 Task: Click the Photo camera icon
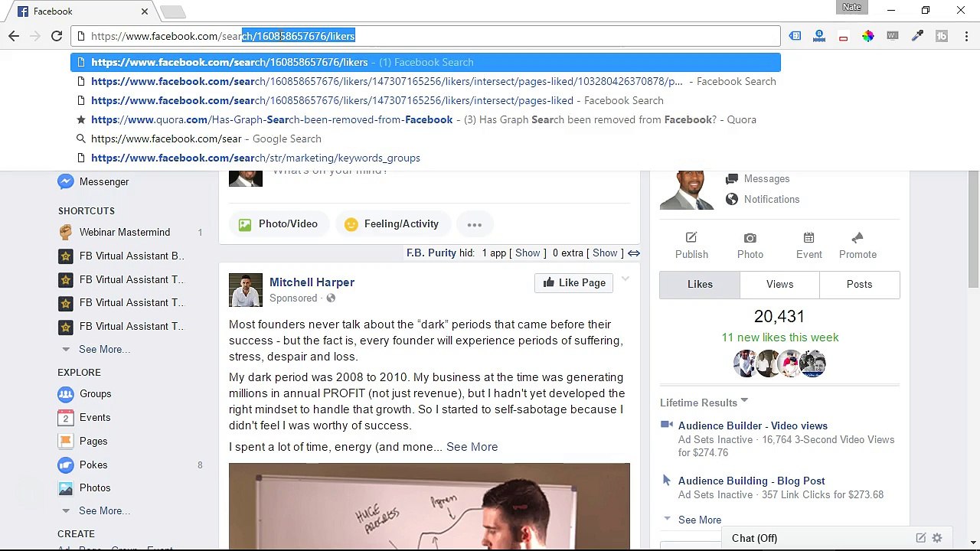point(750,238)
